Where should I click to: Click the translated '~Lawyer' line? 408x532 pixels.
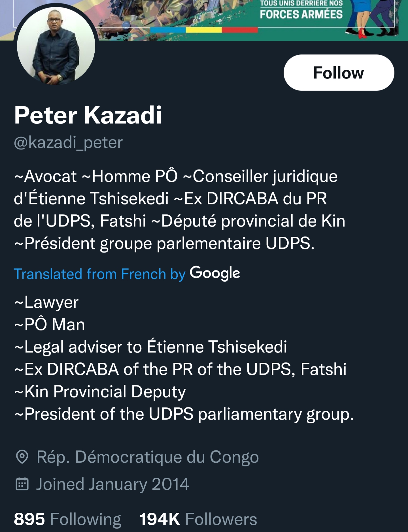click(47, 302)
